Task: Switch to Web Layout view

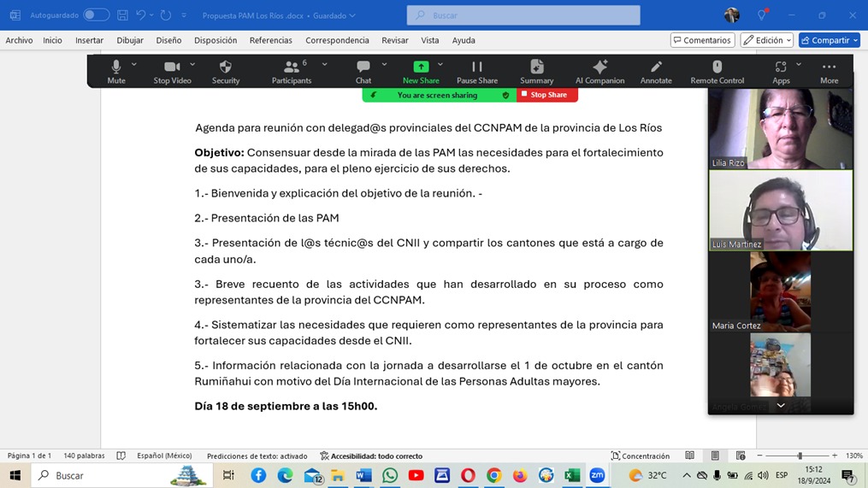Action: pos(741,456)
